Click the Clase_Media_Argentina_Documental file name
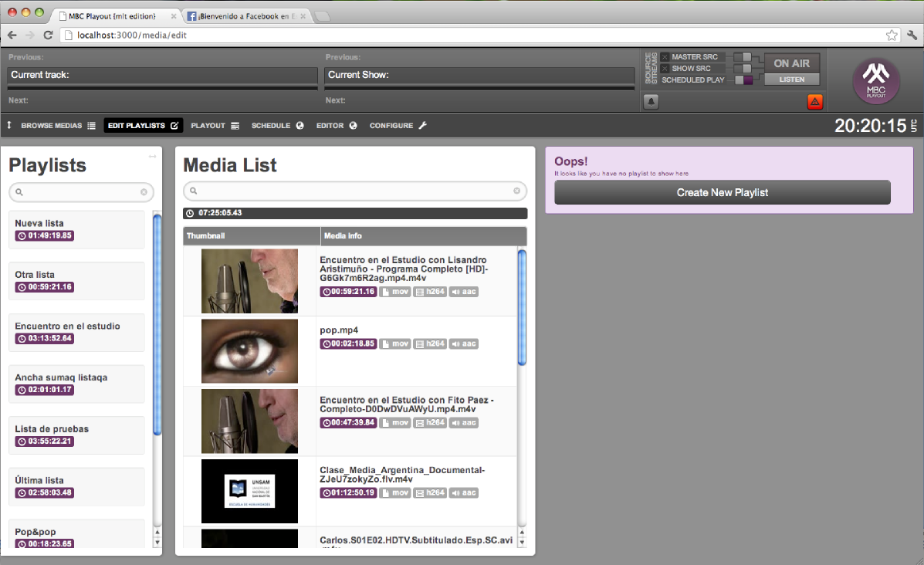Image resolution: width=924 pixels, height=565 pixels. pos(402,475)
